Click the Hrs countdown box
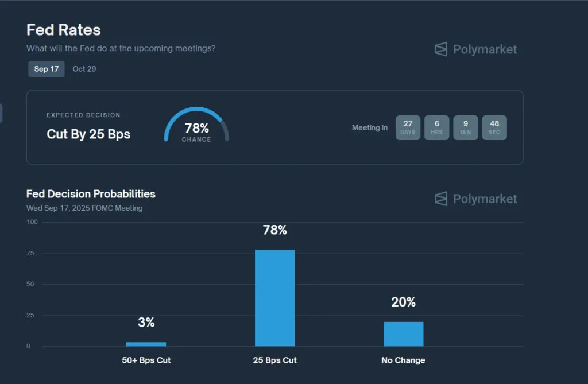Viewport: 588px width, 384px height. [x=437, y=127]
